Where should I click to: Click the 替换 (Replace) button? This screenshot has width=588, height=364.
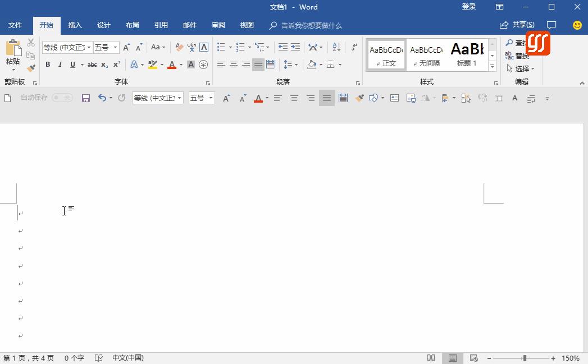coord(518,56)
